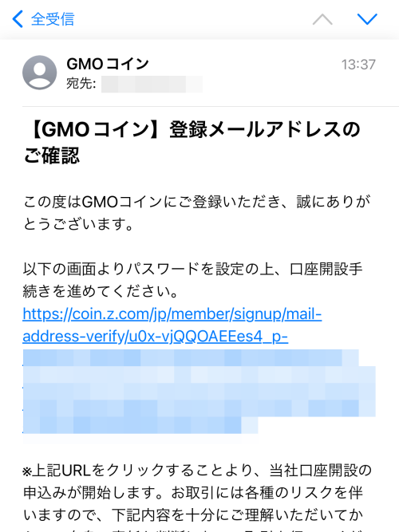The image size is (399, 532).
Task: Tap the 続きを進めてください text line
Action: point(101,291)
